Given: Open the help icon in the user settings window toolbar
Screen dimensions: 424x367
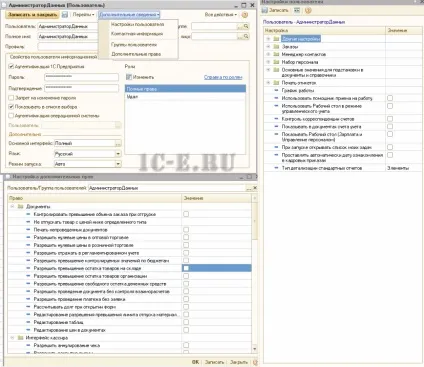Looking at the screenshot, I should click(x=308, y=10).
